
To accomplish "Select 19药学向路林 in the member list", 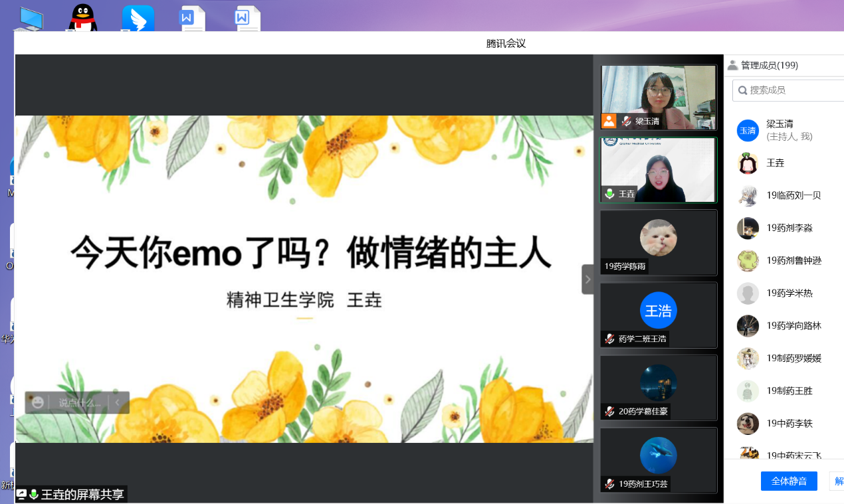I will pos(793,325).
